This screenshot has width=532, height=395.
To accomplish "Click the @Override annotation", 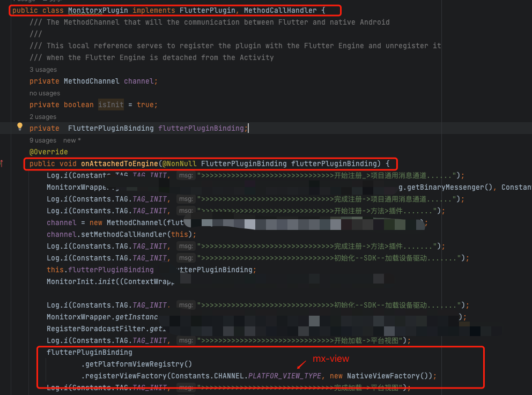I will click(x=48, y=152).
